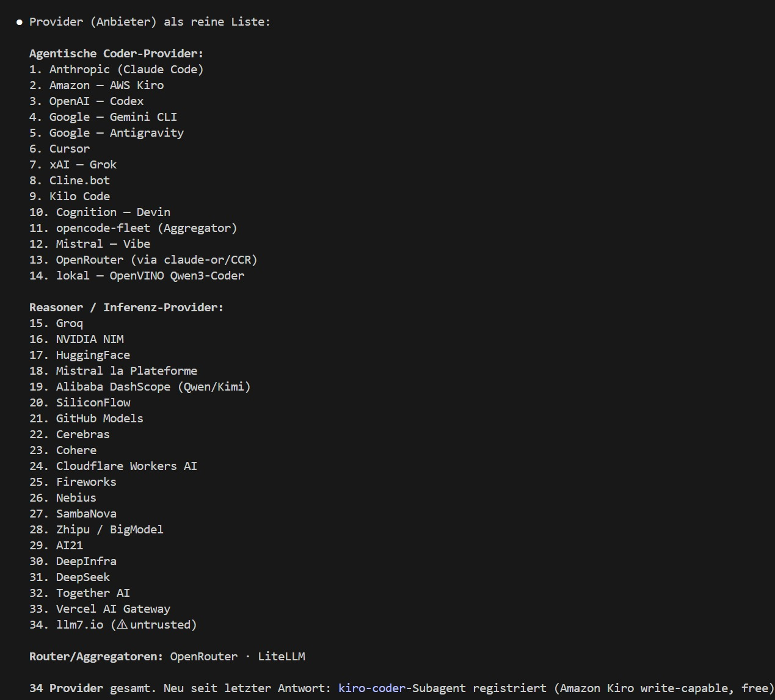Viewport: 775px width, 700px height.
Task: Click '(Amazon Kiro write-capable, free)' text
Action: pos(664,688)
